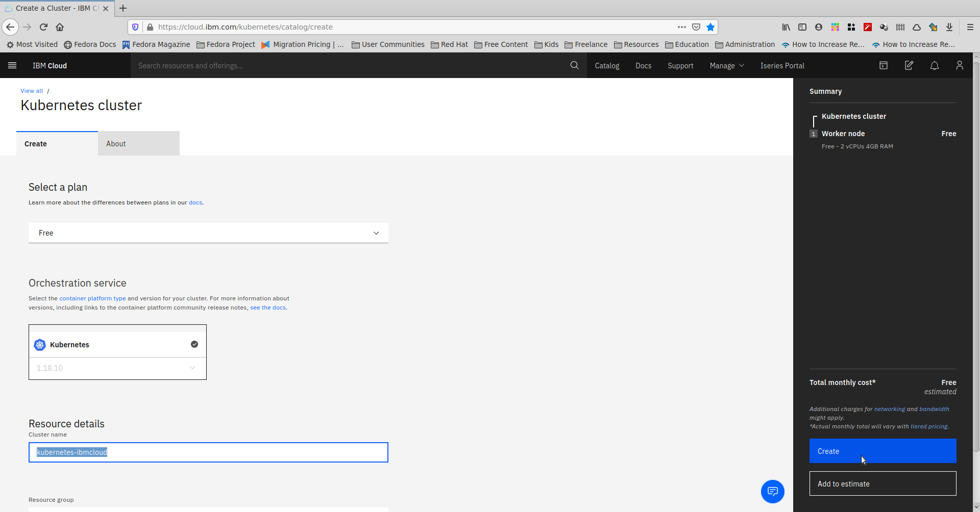The width and height of the screenshot is (980, 512).
Task: Click the blue bookmark star icon
Action: pos(710,27)
